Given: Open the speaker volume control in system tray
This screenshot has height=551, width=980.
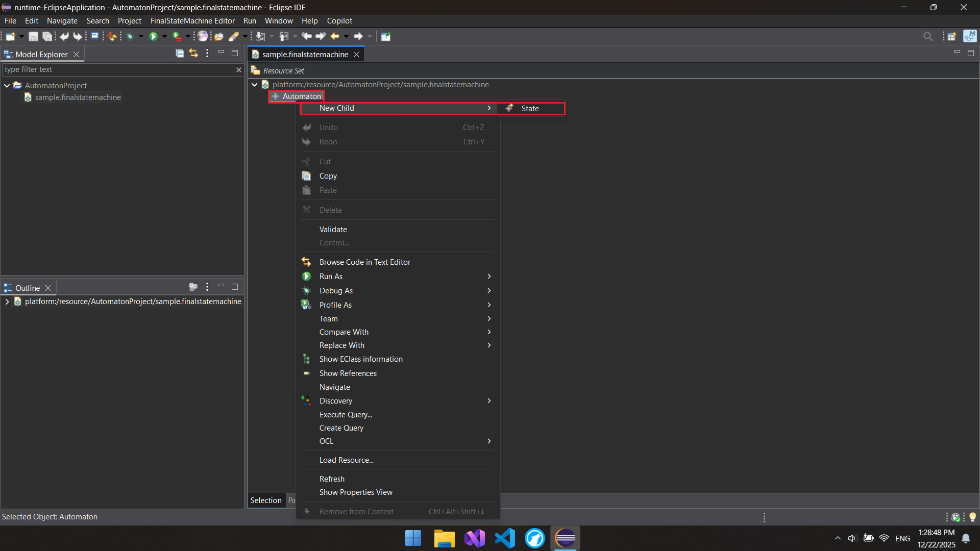Looking at the screenshot, I should [852, 538].
